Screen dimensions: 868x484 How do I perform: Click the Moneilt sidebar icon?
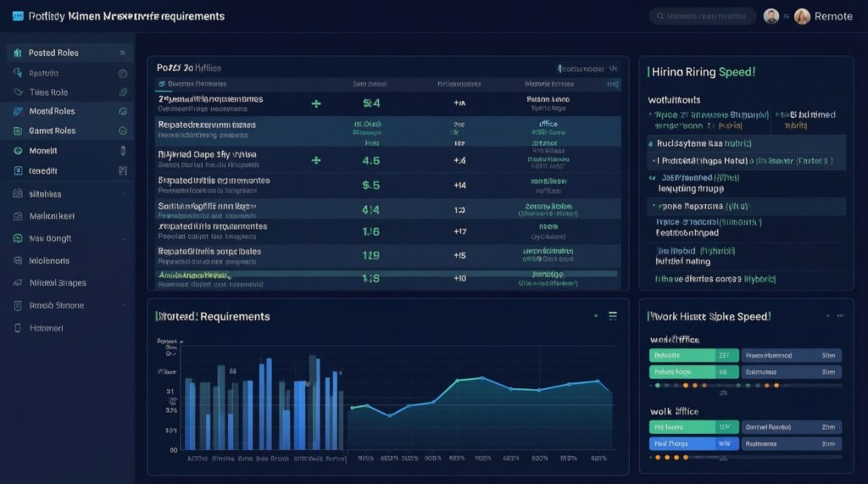click(18, 150)
